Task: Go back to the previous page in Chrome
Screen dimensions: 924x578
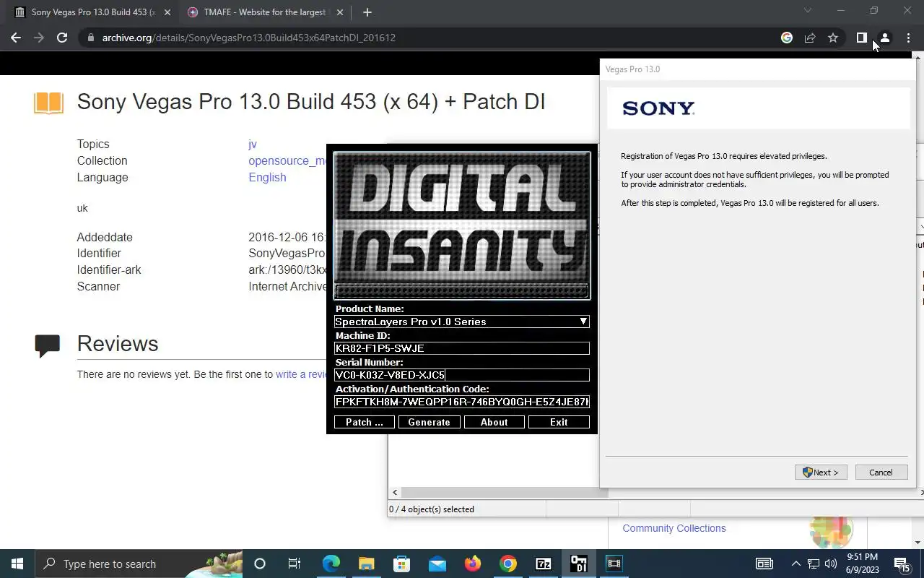Action: coord(16,38)
